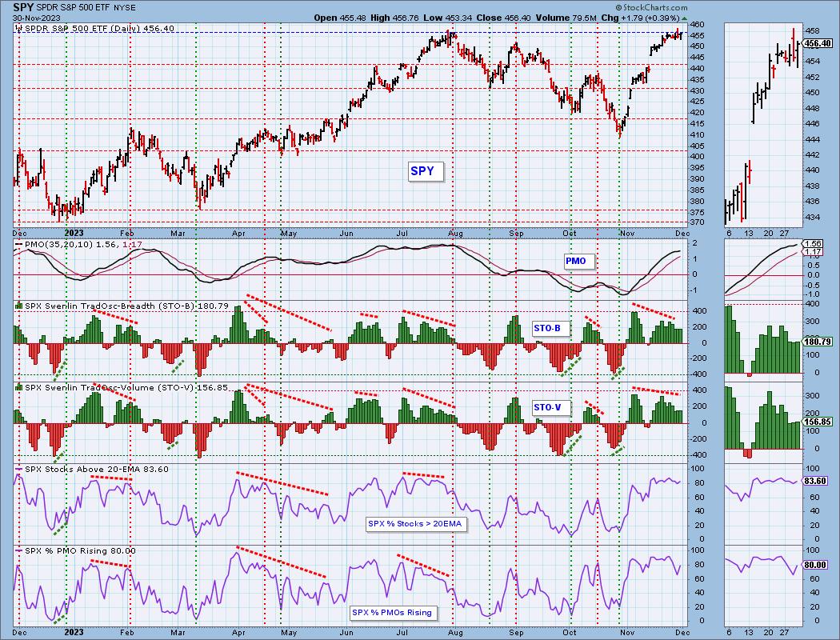Click the boxed 'SPX % PMOs Rising' label
Screen dimensions: 840x640
[394, 613]
